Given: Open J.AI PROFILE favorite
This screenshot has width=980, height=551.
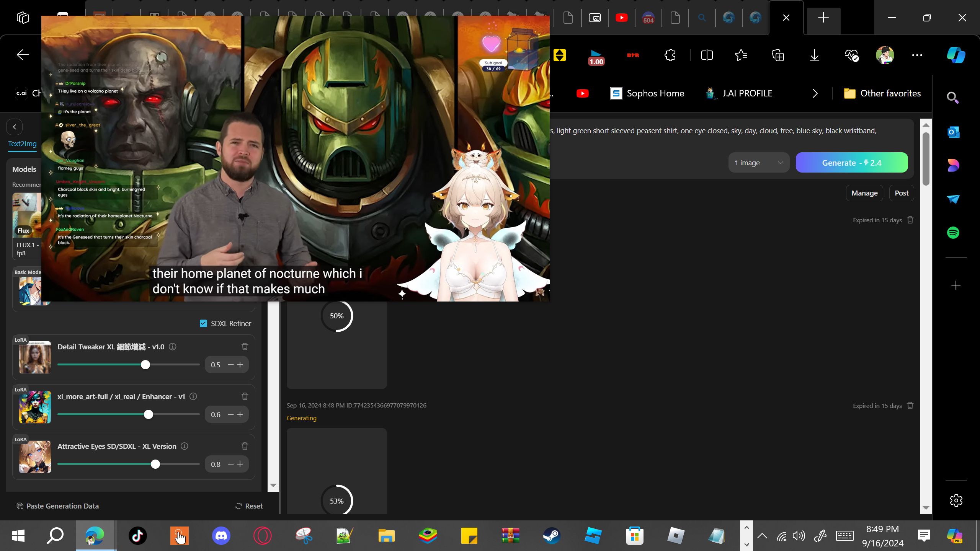Looking at the screenshot, I should [x=739, y=93].
